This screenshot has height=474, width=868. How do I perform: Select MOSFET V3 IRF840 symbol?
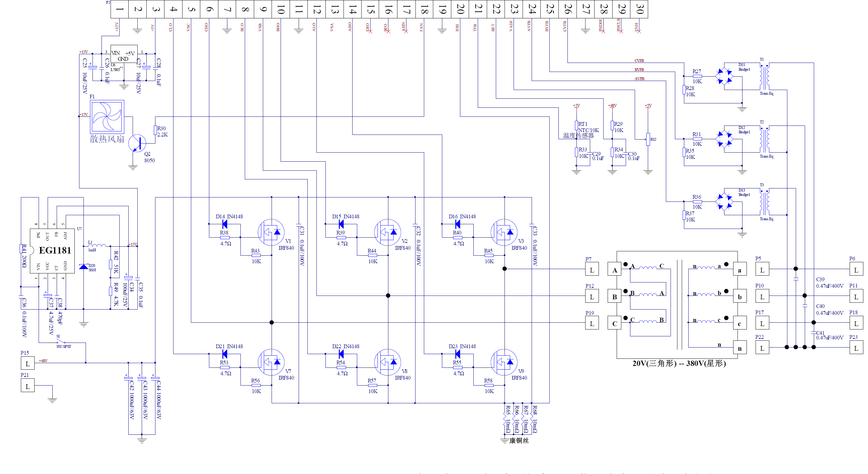coord(504,232)
